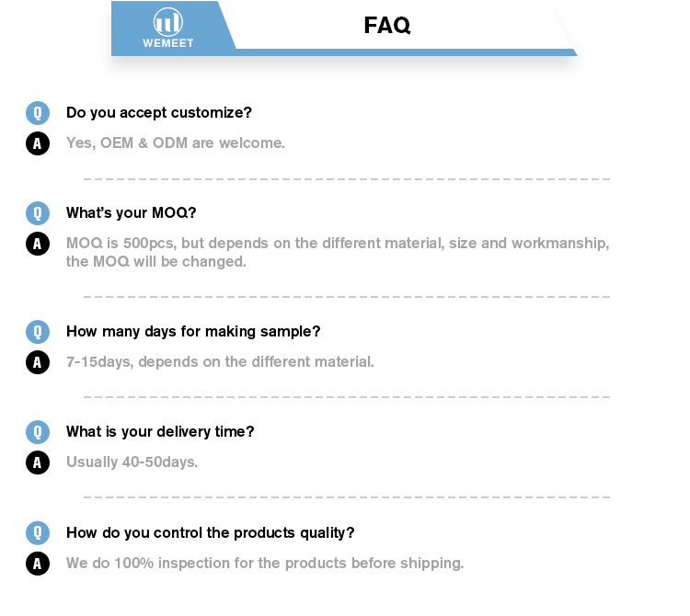Click the "Usually 40-50days" answer text
The image size is (690, 616).
click(132, 462)
